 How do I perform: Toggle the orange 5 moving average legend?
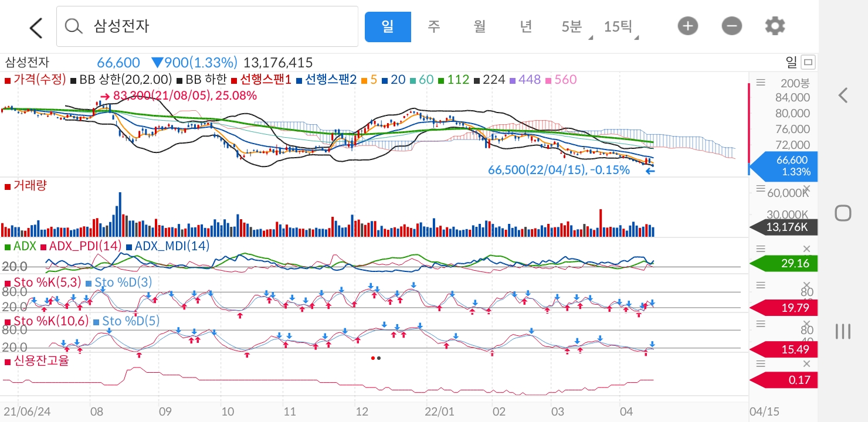tap(369, 79)
